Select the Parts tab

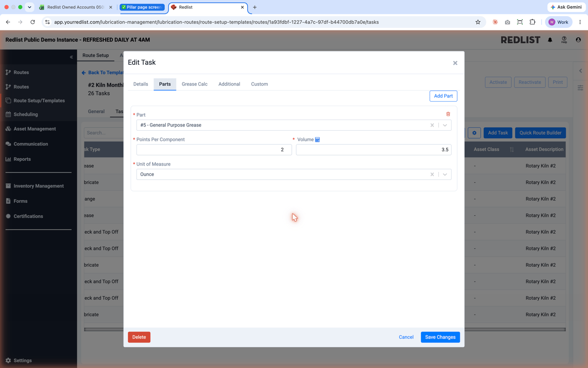point(165,84)
